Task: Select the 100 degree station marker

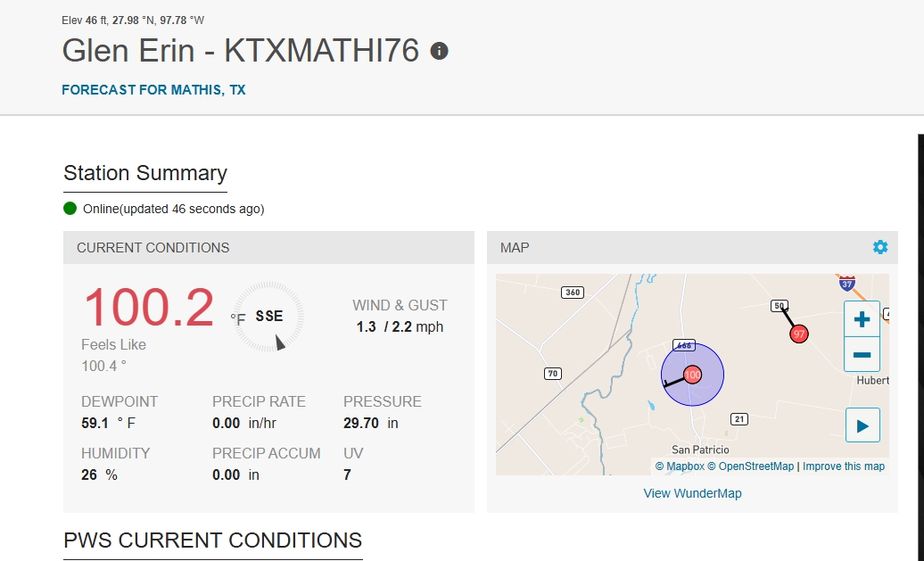Action: point(692,375)
